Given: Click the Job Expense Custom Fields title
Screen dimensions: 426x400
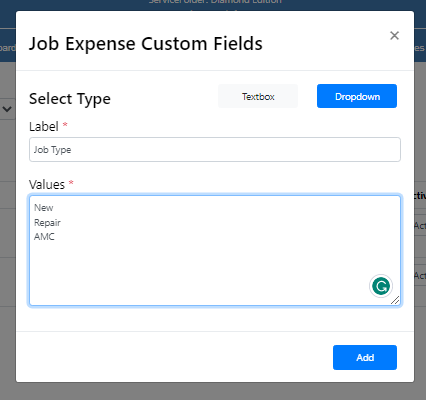Looking at the screenshot, I should coord(146,44).
